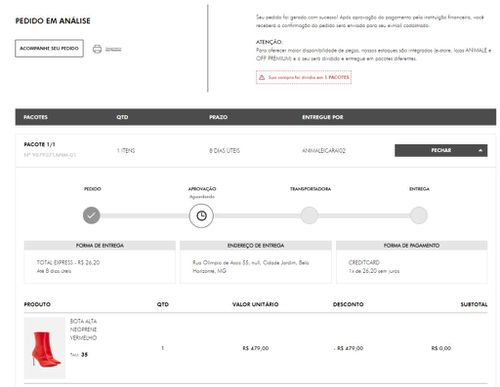Click product name 'BOTA ALTA NEOPRENE VERMELHO'
500x387 pixels.
click(83, 329)
